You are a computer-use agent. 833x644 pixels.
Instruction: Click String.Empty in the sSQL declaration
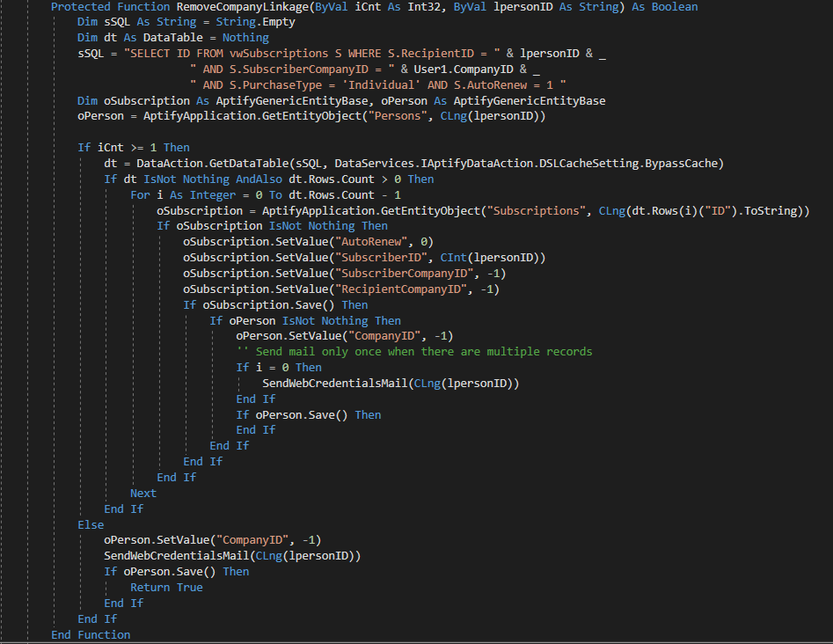pyautogui.click(x=255, y=22)
